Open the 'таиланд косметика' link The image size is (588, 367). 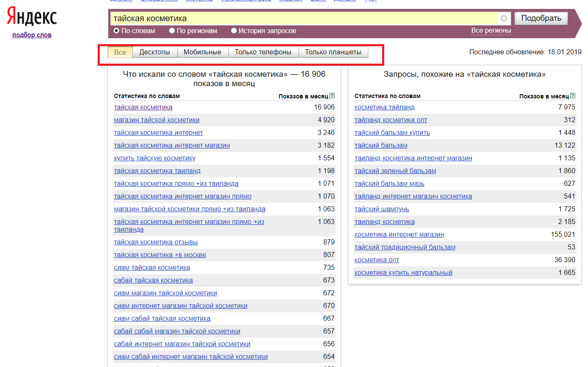[x=385, y=222]
